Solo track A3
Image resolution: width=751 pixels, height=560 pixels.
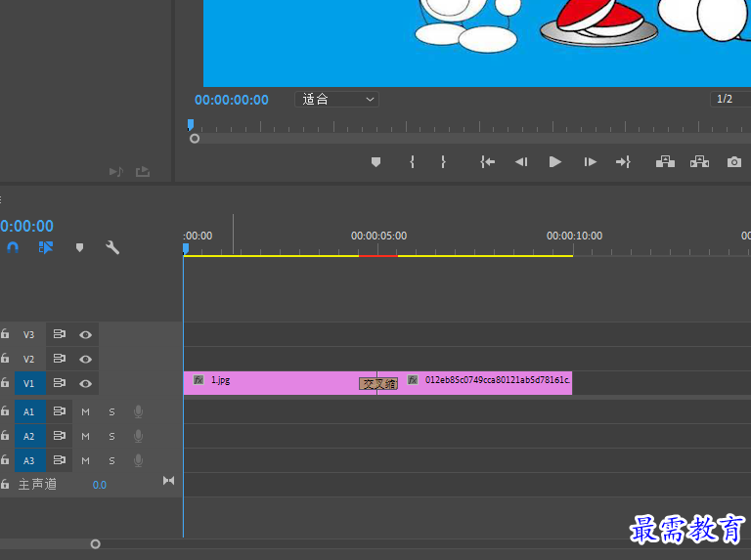[111, 461]
